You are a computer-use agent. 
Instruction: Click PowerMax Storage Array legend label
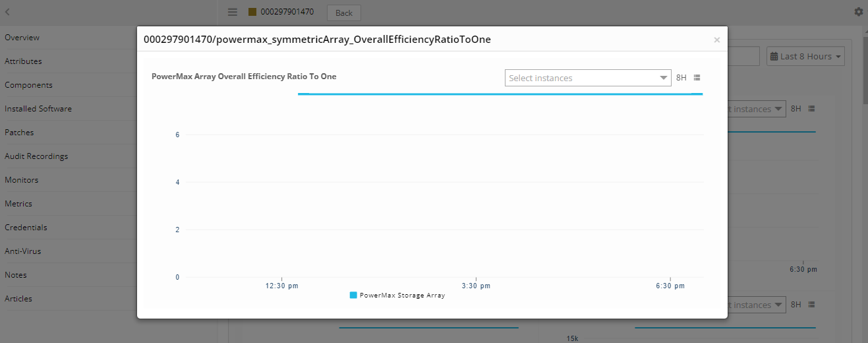pyautogui.click(x=402, y=296)
